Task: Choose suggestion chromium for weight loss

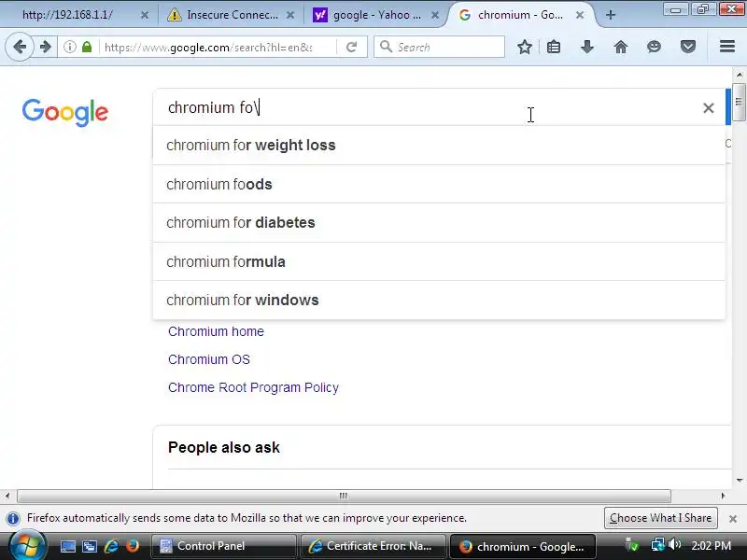Action: (439, 146)
